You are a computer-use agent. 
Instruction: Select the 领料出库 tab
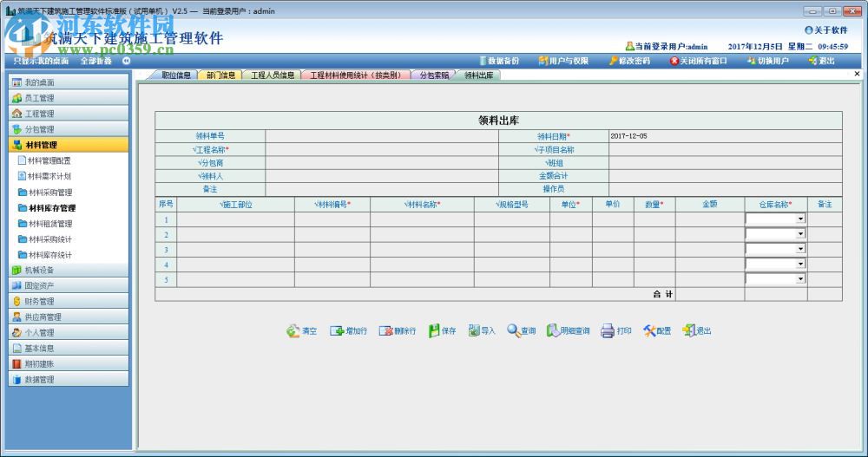point(478,75)
